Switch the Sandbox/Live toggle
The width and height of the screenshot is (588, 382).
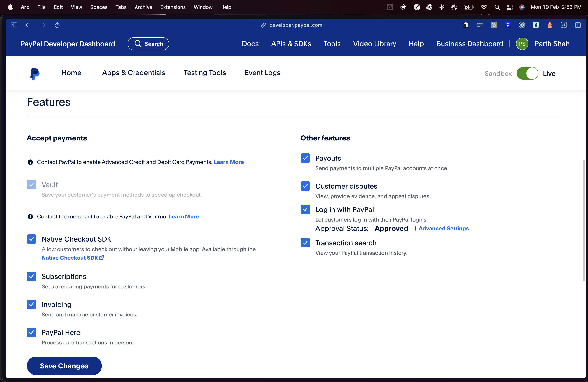(x=527, y=73)
